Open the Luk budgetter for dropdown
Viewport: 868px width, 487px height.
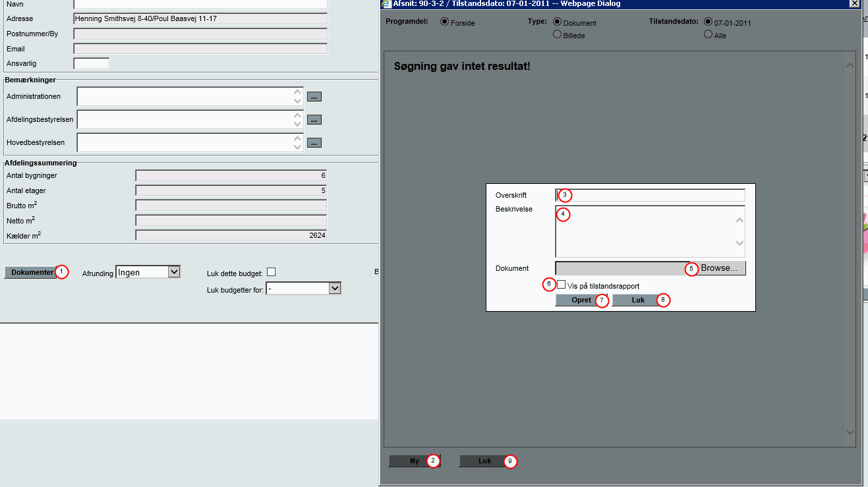coord(303,288)
